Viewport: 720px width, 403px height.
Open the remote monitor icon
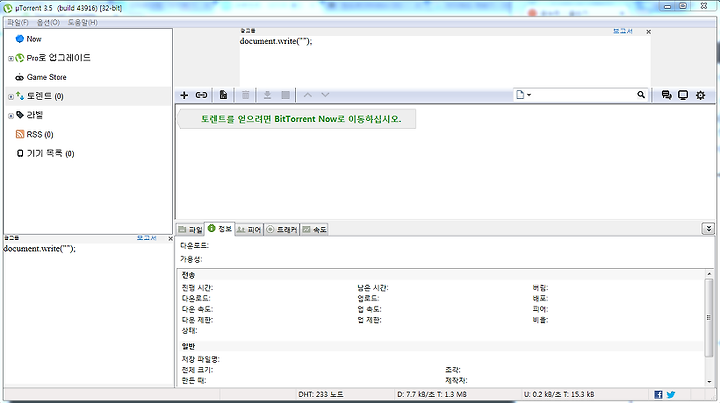coord(683,95)
